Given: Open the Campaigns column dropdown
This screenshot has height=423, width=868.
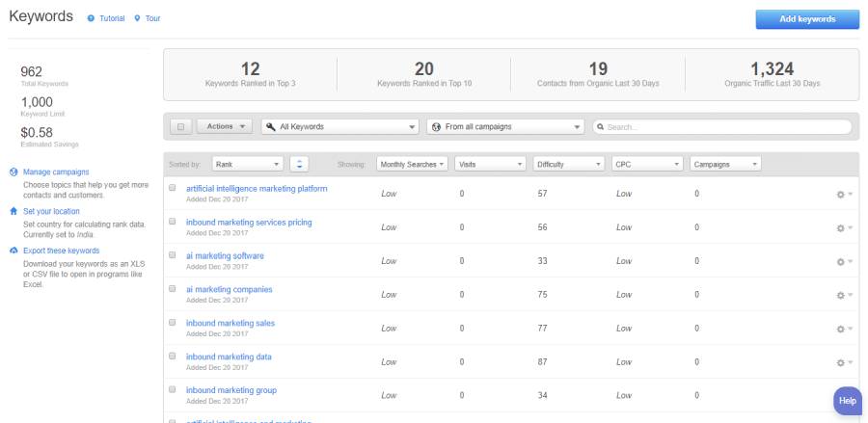Looking at the screenshot, I should pos(725,164).
